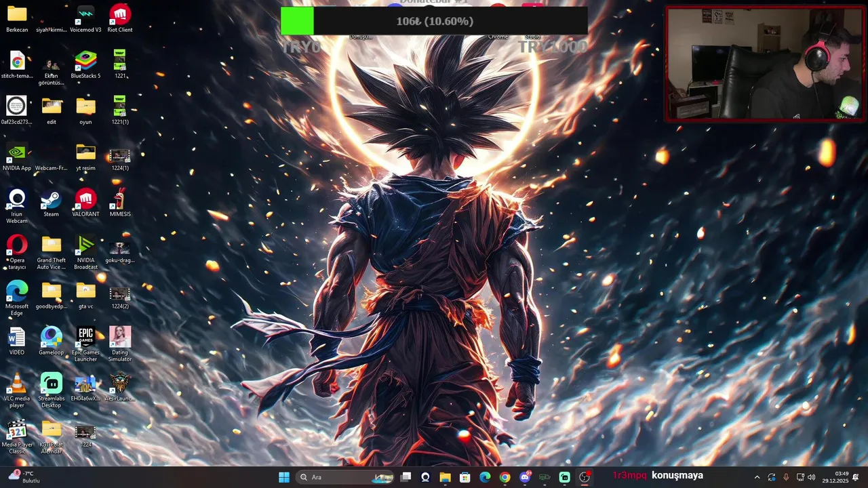Select the BlueStacks 5 desktop icon
The image size is (868, 488).
[85, 64]
